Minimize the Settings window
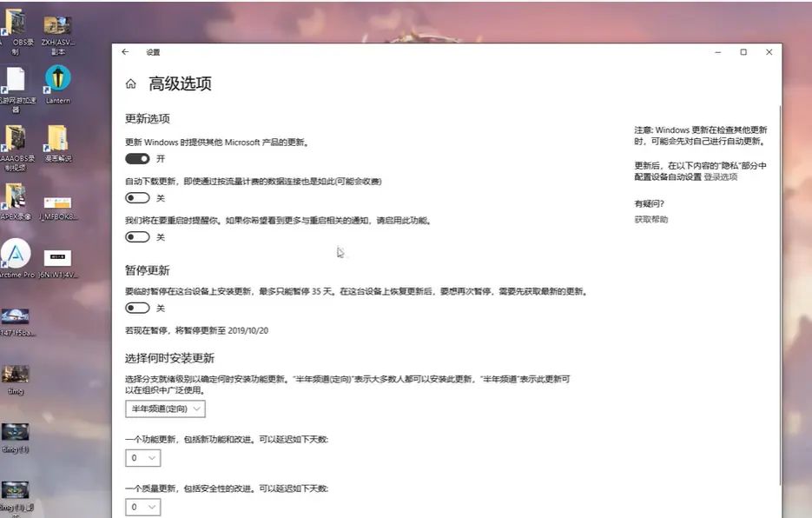 [x=717, y=52]
